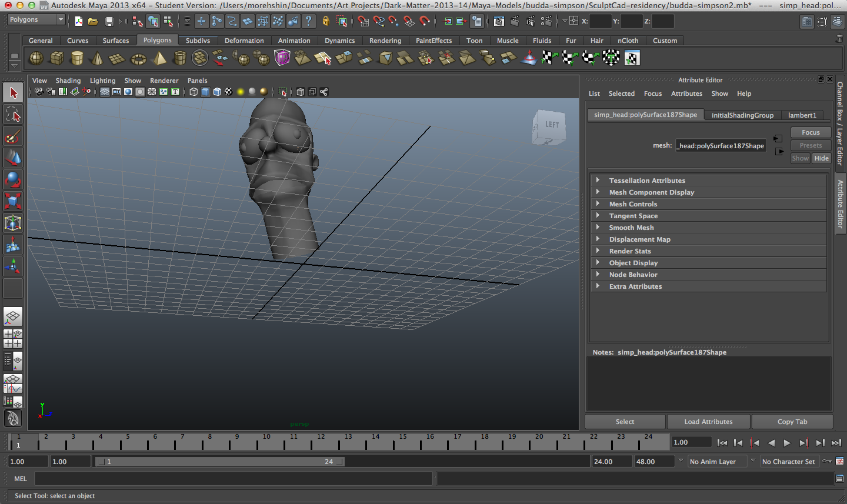
Task: Click the Load Attributes button
Action: 708,422
